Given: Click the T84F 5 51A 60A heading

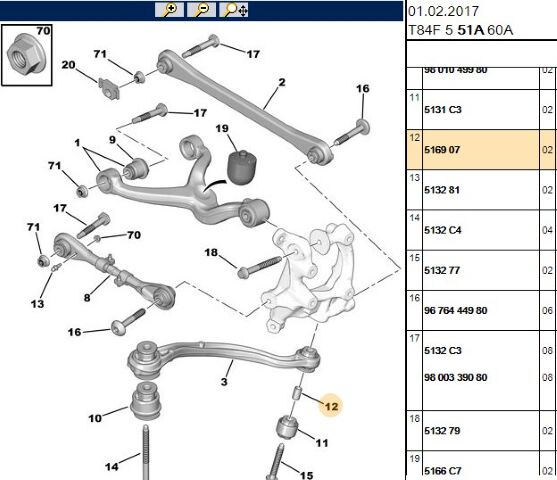Looking at the screenshot, I should pos(460,30).
